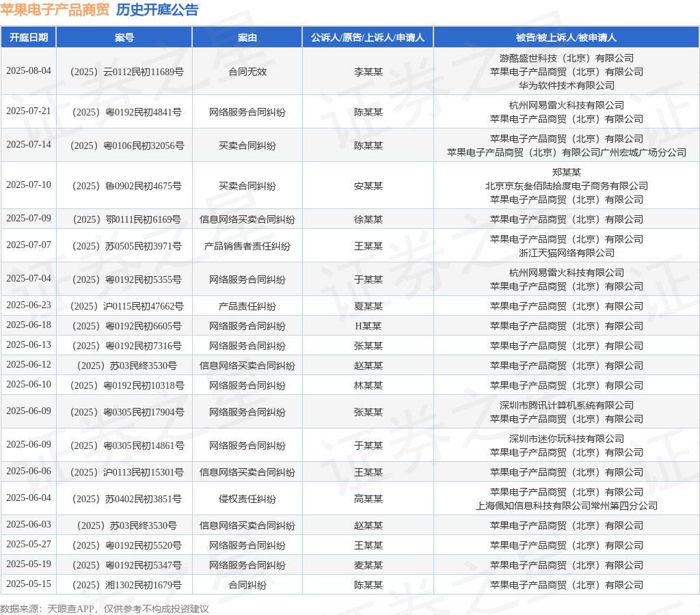Click defendant 华为软件技术有限公司
The height and width of the screenshot is (615, 700).
tap(566, 85)
